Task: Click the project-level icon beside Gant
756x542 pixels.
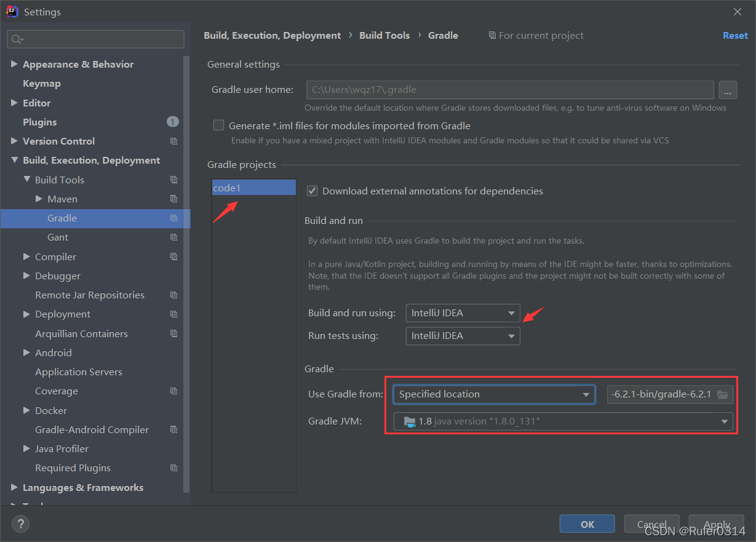Action: [x=174, y=237]
